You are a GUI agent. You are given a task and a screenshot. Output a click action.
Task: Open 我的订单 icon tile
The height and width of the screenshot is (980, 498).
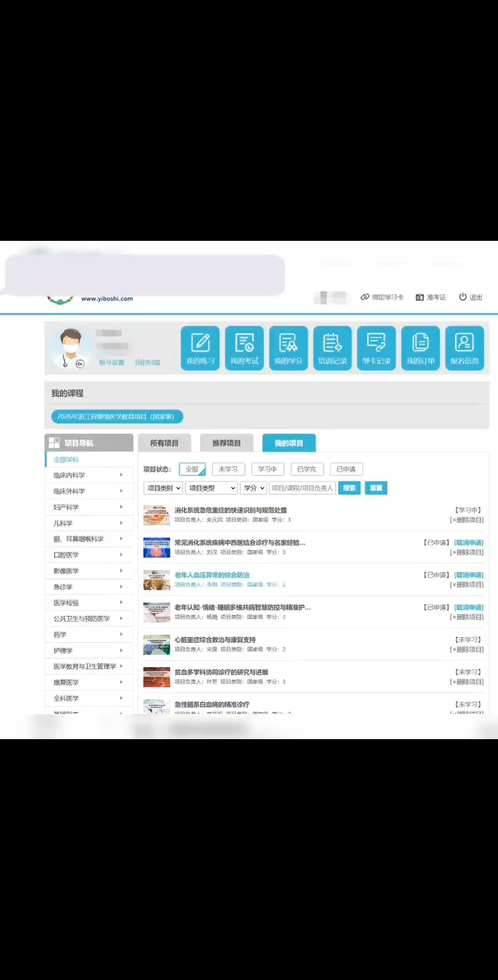tap(421, 348)
